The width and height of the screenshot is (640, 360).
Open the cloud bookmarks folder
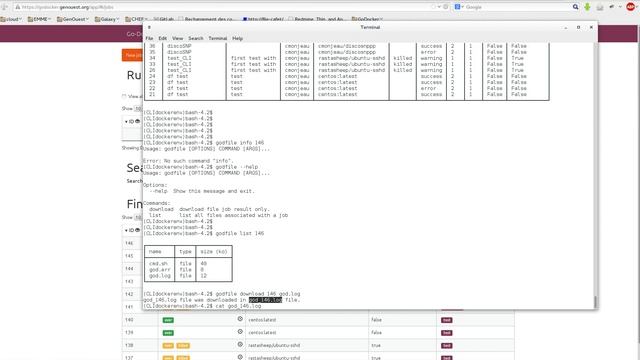(11, 19)
